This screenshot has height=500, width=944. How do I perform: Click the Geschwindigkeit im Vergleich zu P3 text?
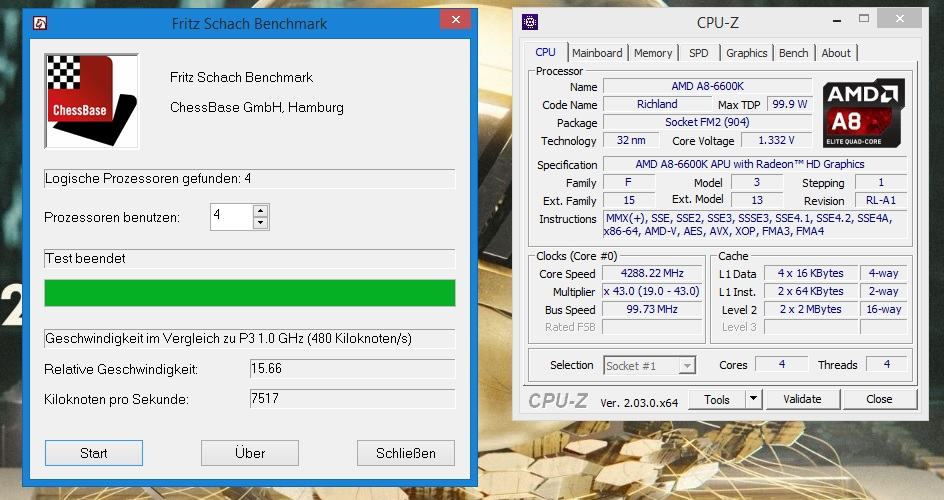click(x=229, y=339)
